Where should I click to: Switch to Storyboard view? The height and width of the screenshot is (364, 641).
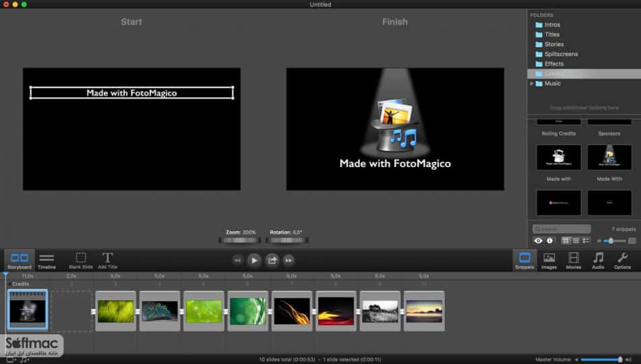pyautogui.click(x=20, y=260)
